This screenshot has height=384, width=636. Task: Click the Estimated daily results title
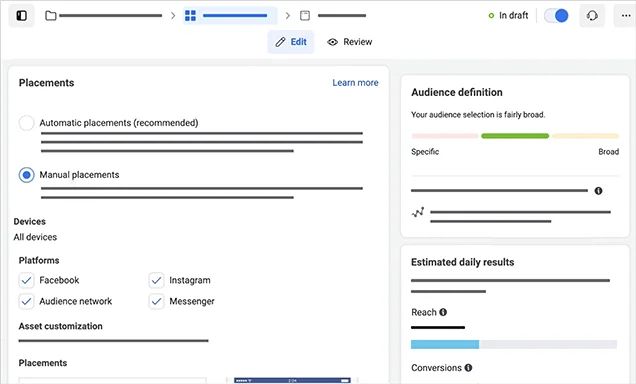462,262
